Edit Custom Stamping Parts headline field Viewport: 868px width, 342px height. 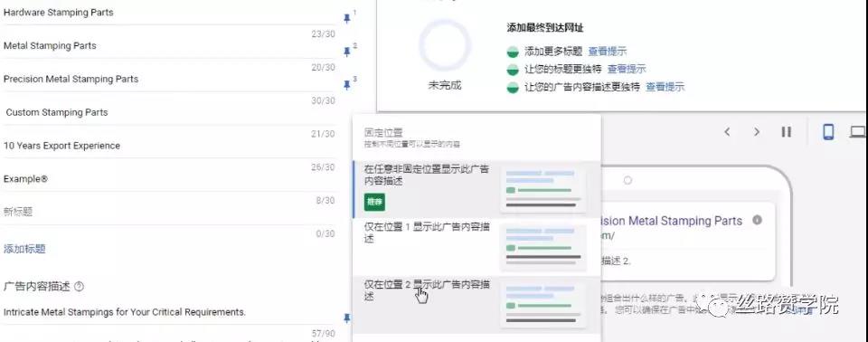click(x=169, y=112)
